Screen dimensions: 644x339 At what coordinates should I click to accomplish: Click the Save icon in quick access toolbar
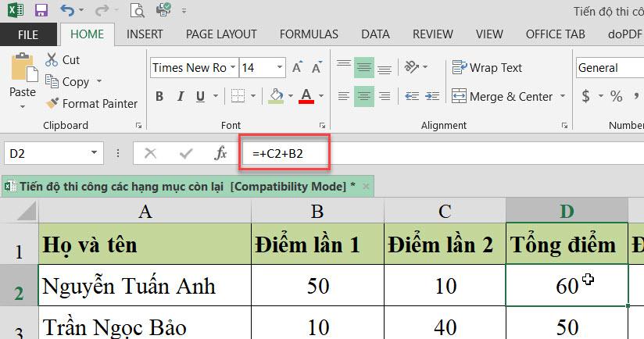[41, 10]
